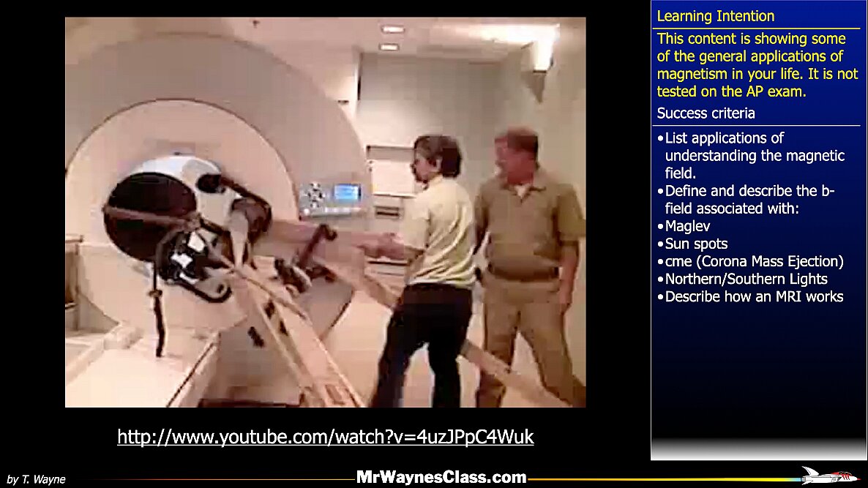The width and height of the screenshot is (868, 488).
Task: Click the Sun spots bullet item
Action: [x=696, y=244]
